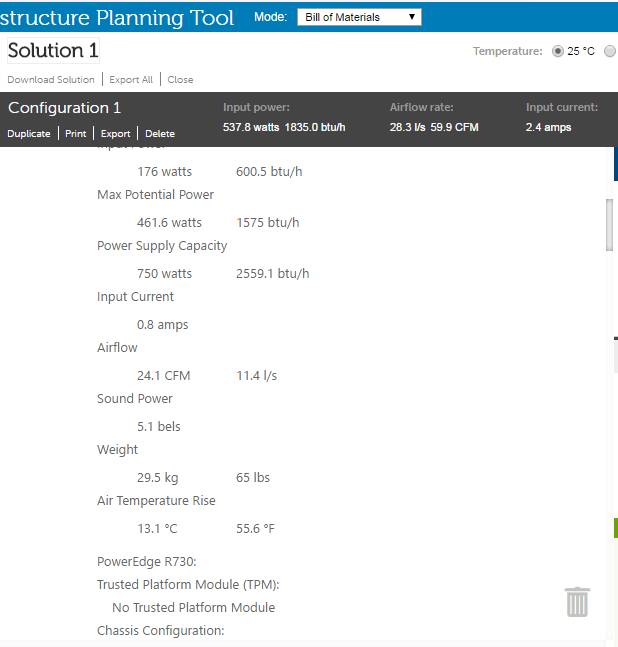
Task: Print Configuration 1
Action: coord(76,134)
